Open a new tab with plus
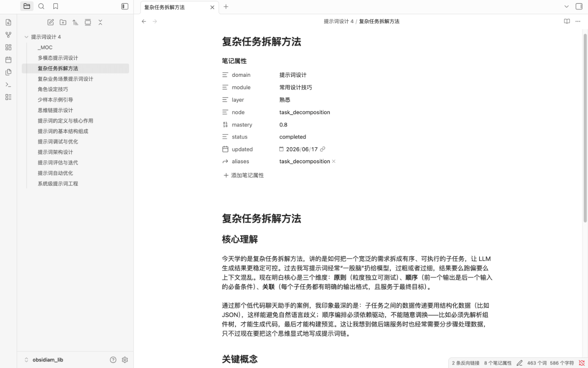 (226, 6)
